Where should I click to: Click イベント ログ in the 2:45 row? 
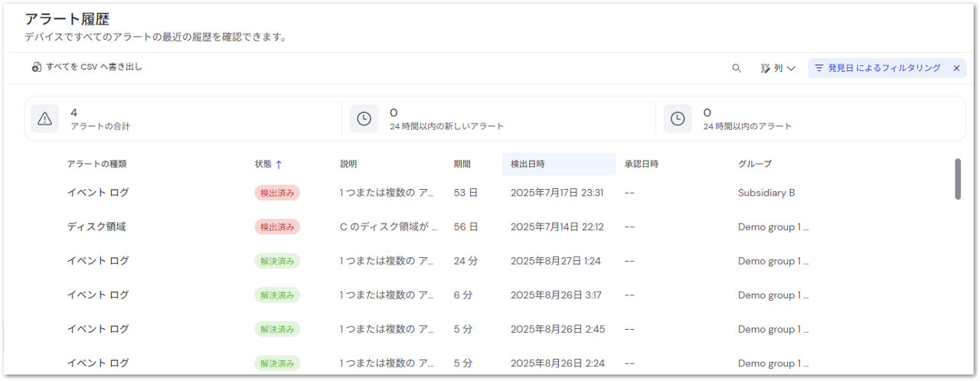click(98, 329)
